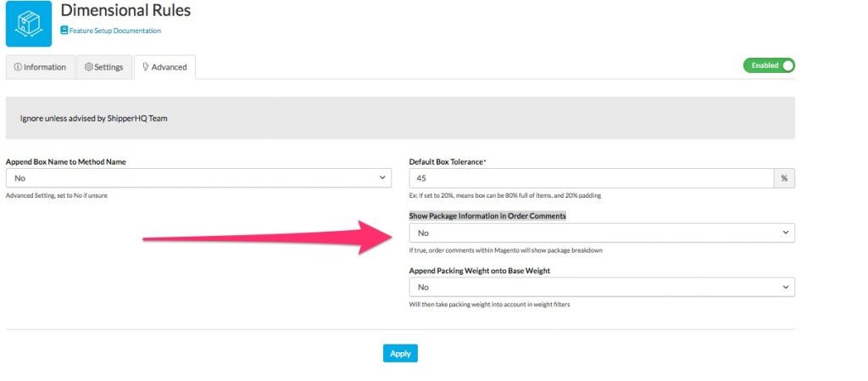Image resolution: width=868 pixels, height=381 pixels.
Task: Go to the Settings tab
Action: 103,67
